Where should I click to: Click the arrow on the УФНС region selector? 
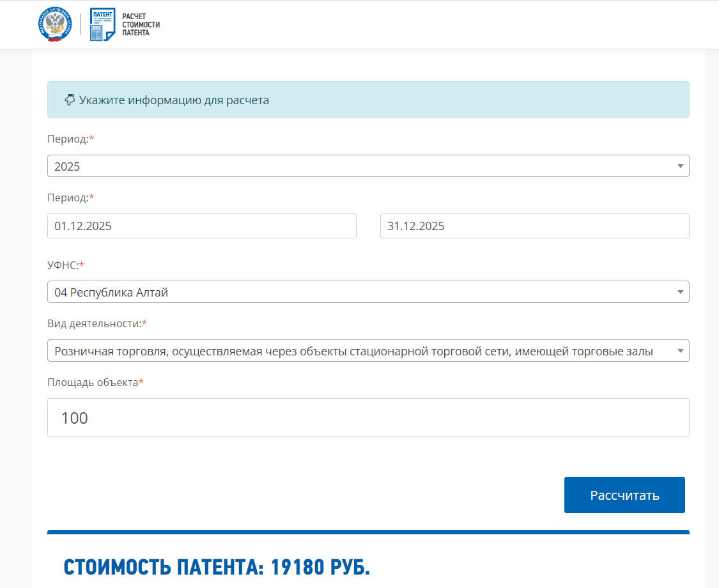coord(680,292)
